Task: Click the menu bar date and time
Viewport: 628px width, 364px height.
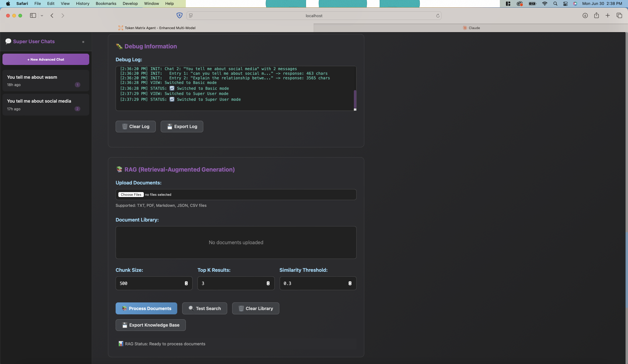Action: point(602,4)
